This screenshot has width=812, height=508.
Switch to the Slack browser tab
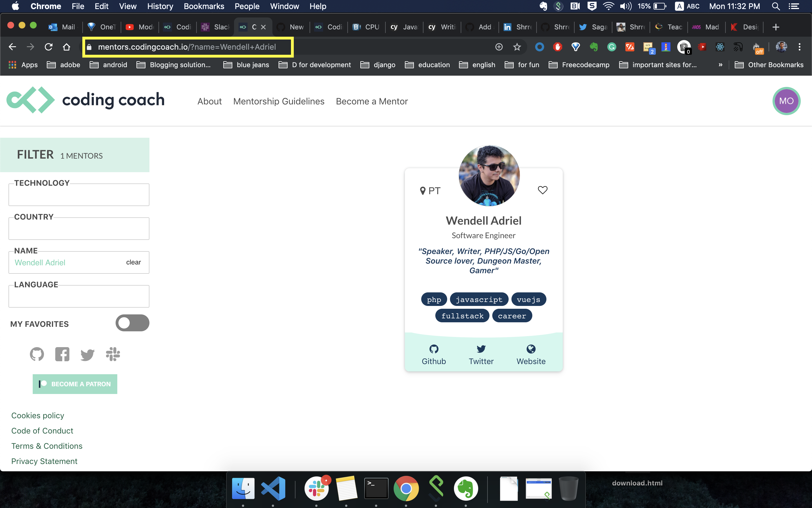pos(215,27)
